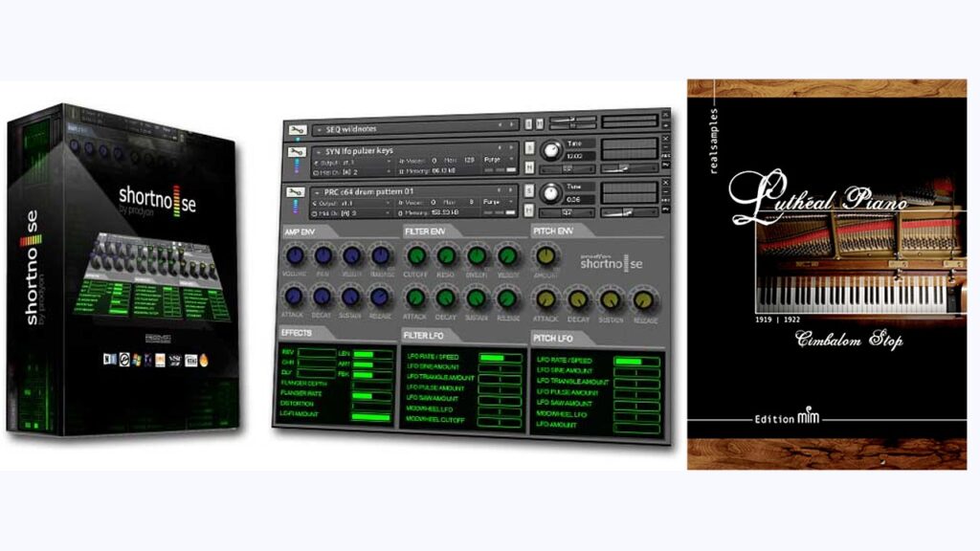Open wrench editor for PRC c64 drum pattern 01
980x551 pixels.
click(296, 192)
